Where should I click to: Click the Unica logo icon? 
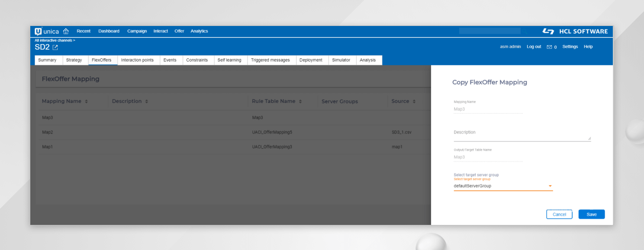coord(38,31)
